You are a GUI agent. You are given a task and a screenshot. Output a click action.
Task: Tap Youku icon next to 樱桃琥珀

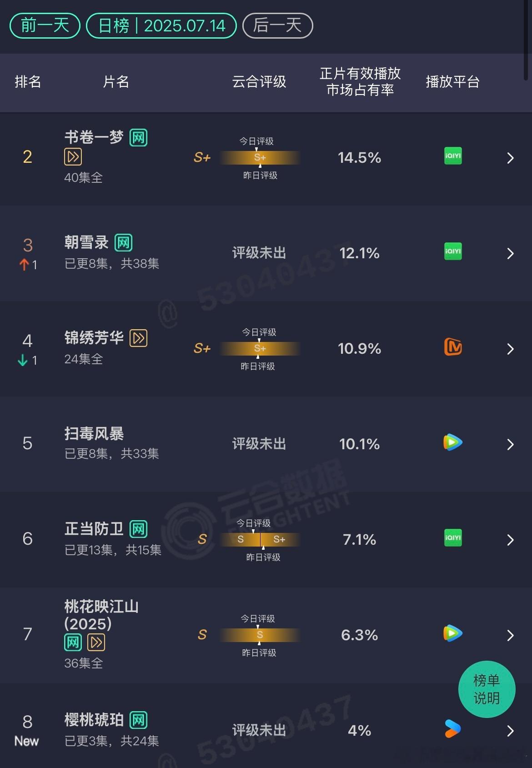[453, 729]
